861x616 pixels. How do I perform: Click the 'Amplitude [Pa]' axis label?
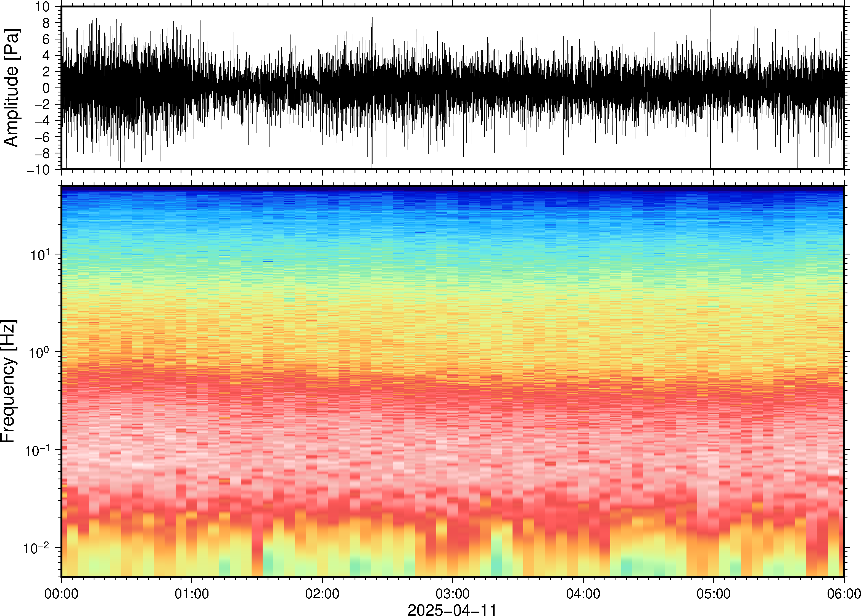[x=11, y=87]
